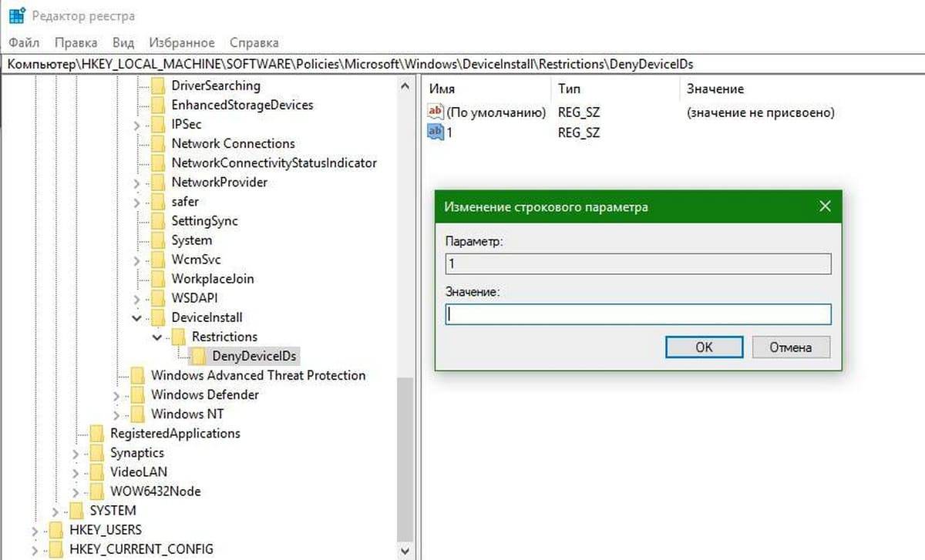
Task: Click the Network Connections folder icon
Action: pos(158,143)
